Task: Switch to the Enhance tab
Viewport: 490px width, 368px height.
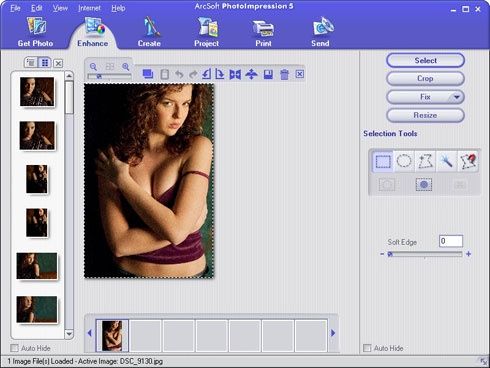Action: point(93,32)
